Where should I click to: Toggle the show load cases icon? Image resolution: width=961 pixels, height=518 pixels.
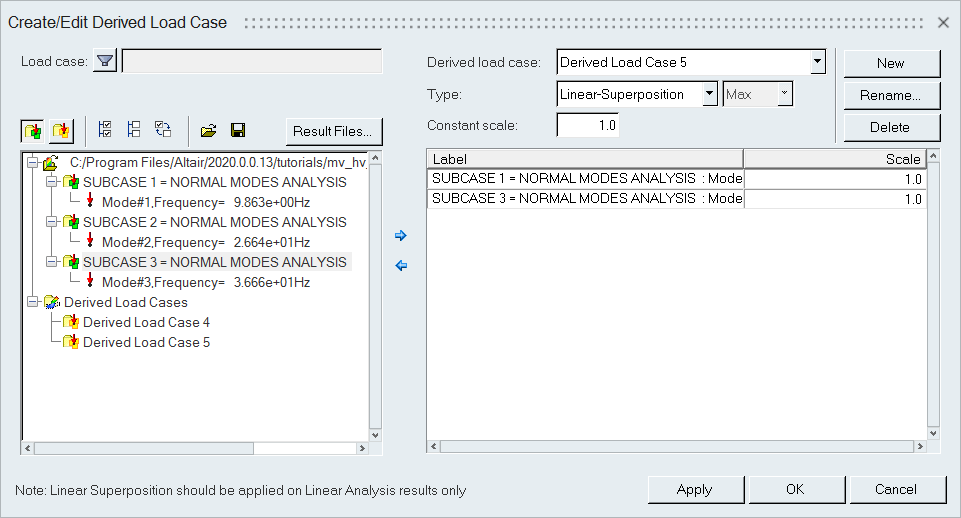pos(33,130)
